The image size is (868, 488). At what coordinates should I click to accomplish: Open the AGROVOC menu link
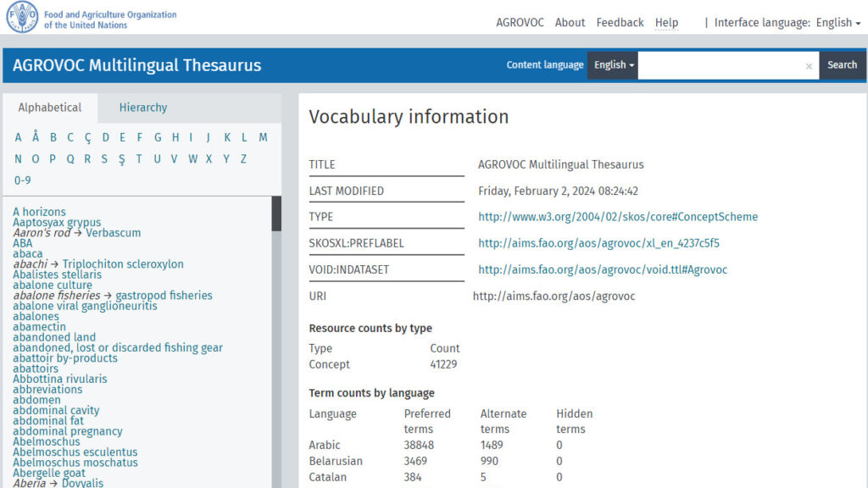(x=520, y=23)
